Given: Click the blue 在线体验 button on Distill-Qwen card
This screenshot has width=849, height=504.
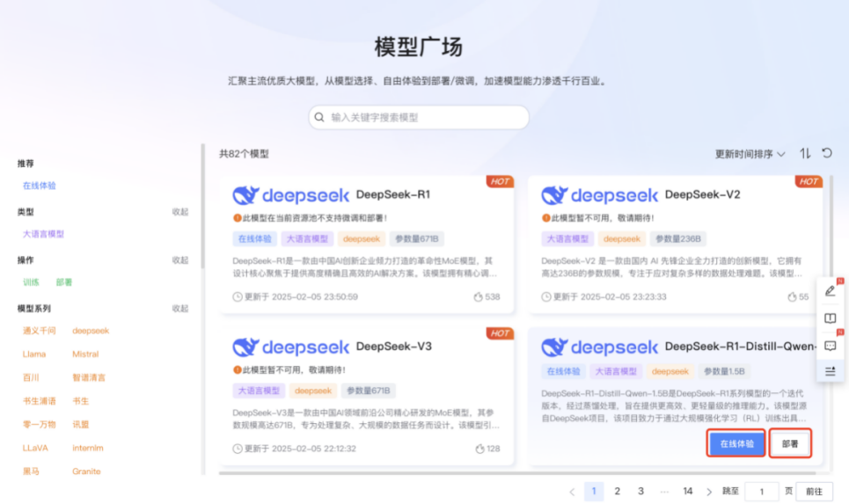Looking at the screenshot, I should point(736,444).
